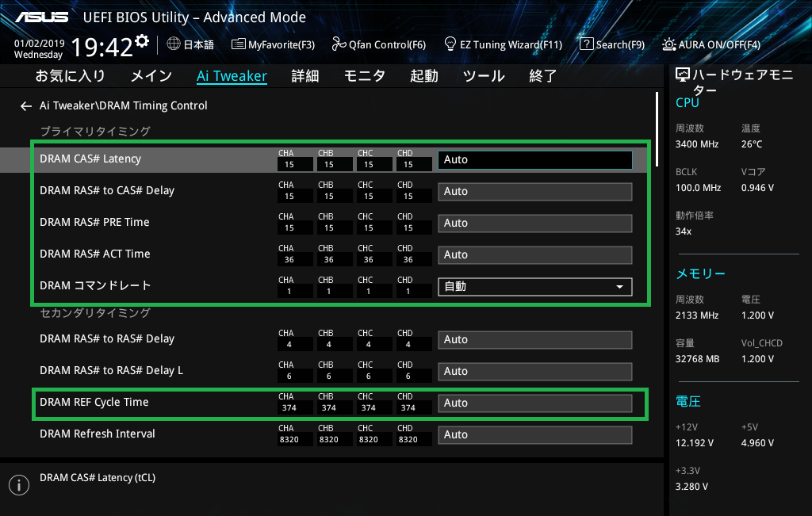Click DRAM RAS# ACT Time Auto field
The image size is (812, 516).
tap(535, 255)
